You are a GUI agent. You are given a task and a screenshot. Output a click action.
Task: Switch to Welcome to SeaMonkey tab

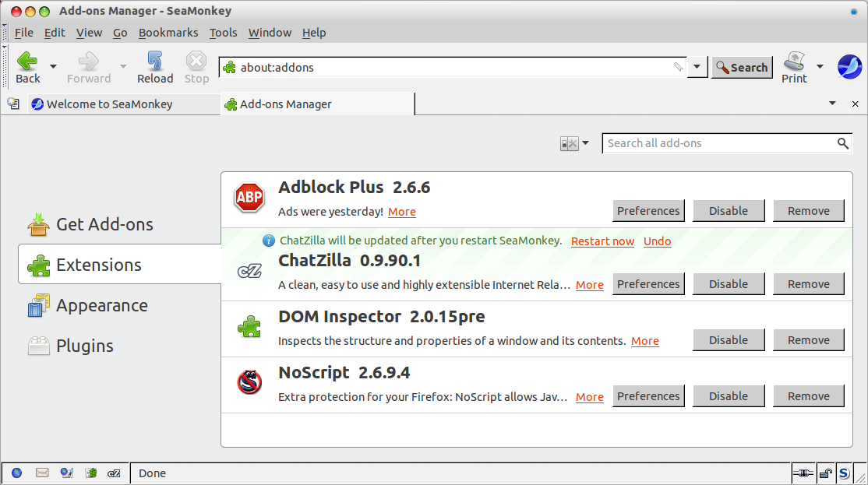tap(124, 104)
